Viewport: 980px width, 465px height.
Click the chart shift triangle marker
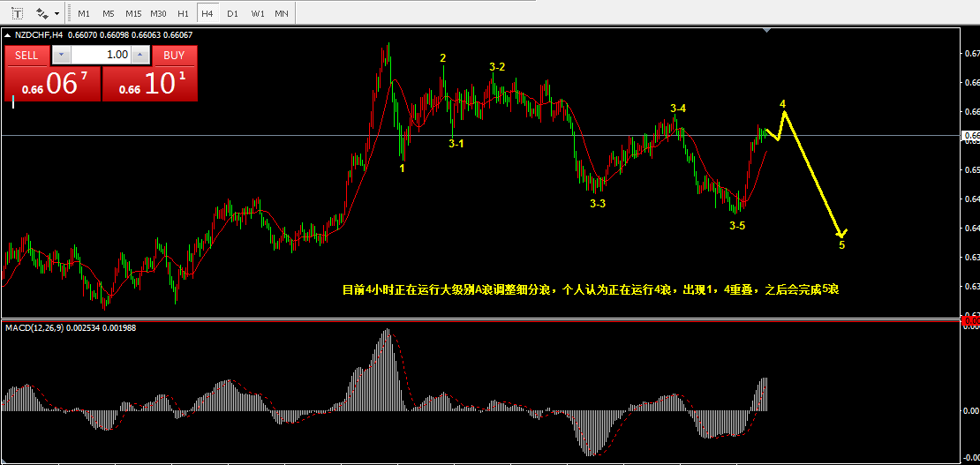[x=767, y=29]
